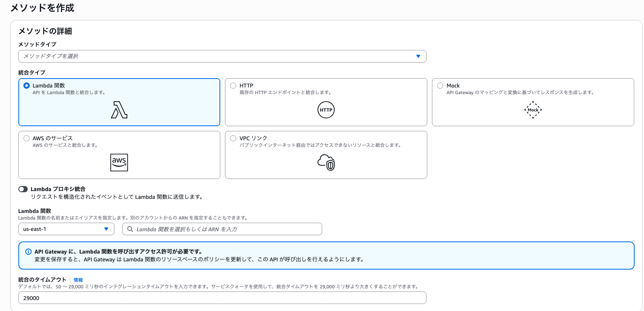Click text 既存の HTTP エンドポイントと統合します
The image size is (644, 311).
tap(285, 93)
